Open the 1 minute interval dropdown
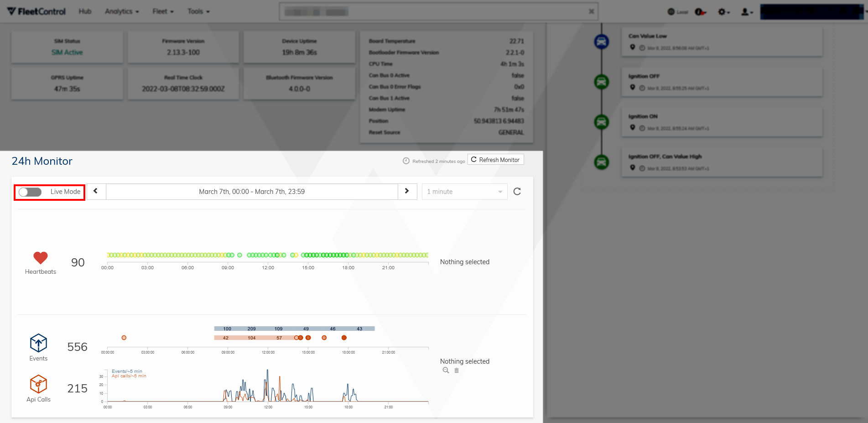 click(x=464, y=192)
